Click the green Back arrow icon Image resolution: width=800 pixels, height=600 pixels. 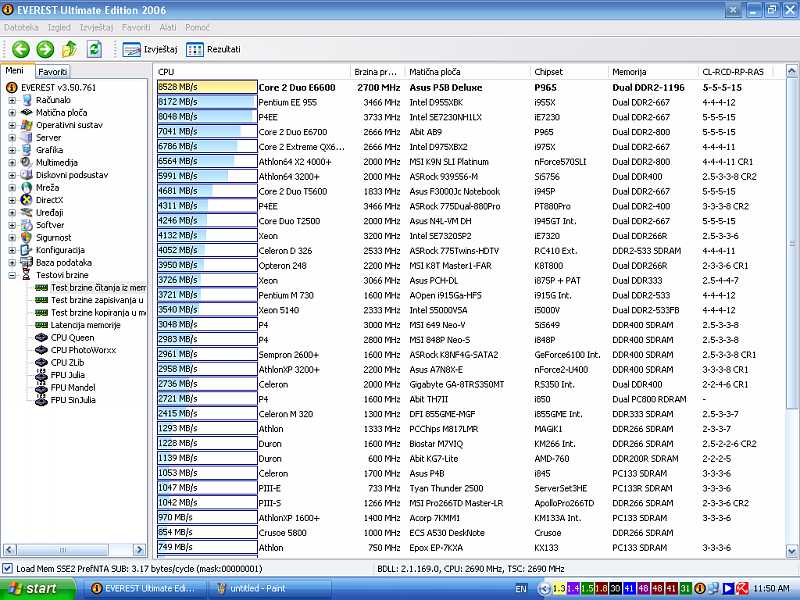click(20, 49)
